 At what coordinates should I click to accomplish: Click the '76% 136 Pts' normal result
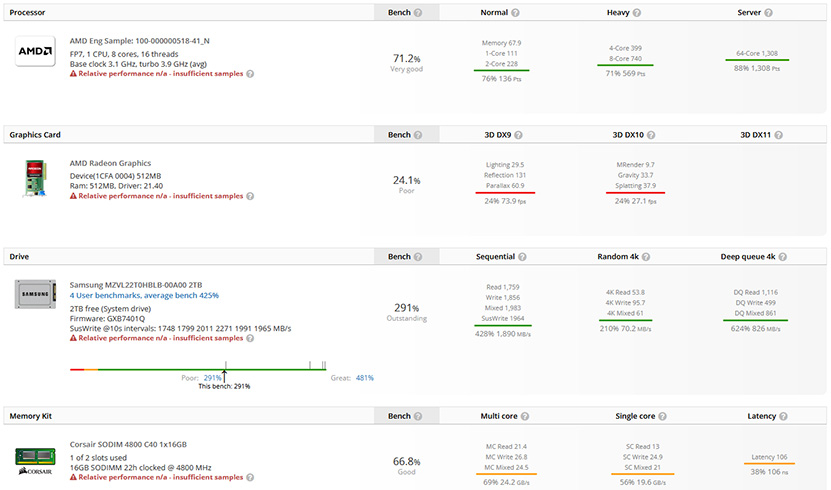[501, 79]
